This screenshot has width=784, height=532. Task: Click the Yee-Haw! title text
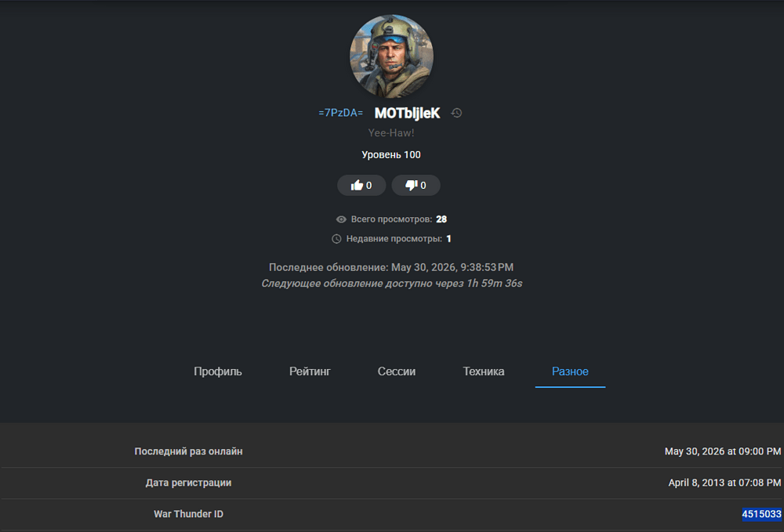pyautogui.click(x=391, y=133)
